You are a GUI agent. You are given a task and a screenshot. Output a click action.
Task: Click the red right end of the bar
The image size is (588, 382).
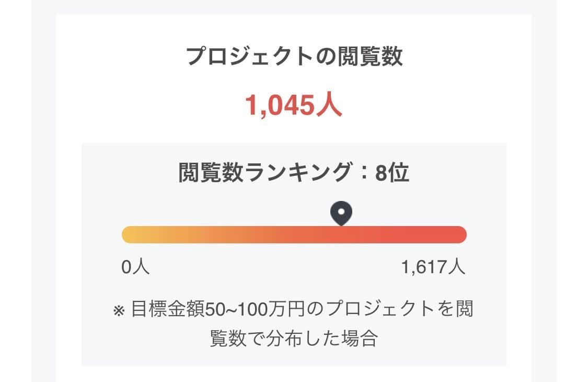click(458, 234)
